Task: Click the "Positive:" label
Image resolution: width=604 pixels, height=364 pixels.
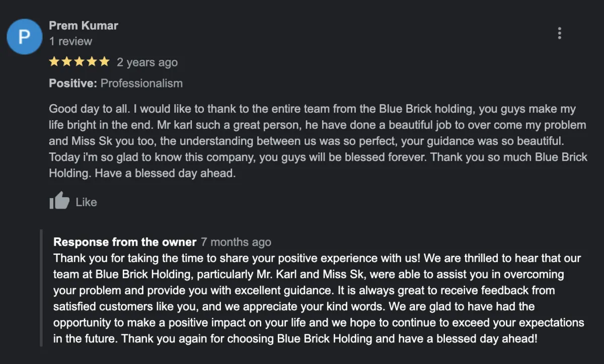Action: pos(72,83)
